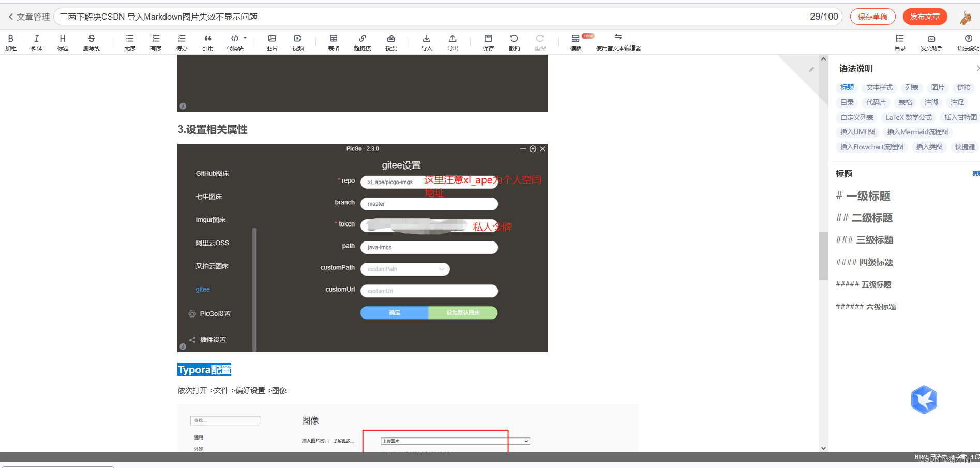This screenshot has width=980, height=468.
Task: Select the 快捷键 syntax tag
Action: point(964,147)
